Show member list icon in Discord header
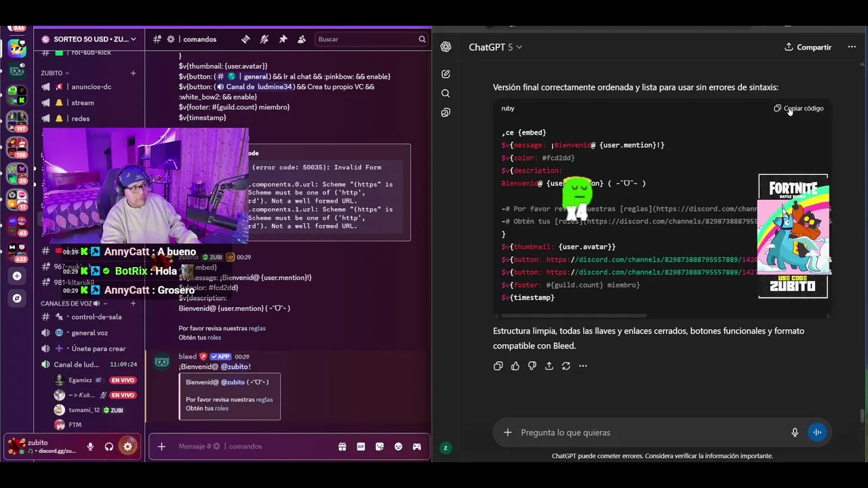This screenshot has width=868, height=488. click(x=302, y=39)
